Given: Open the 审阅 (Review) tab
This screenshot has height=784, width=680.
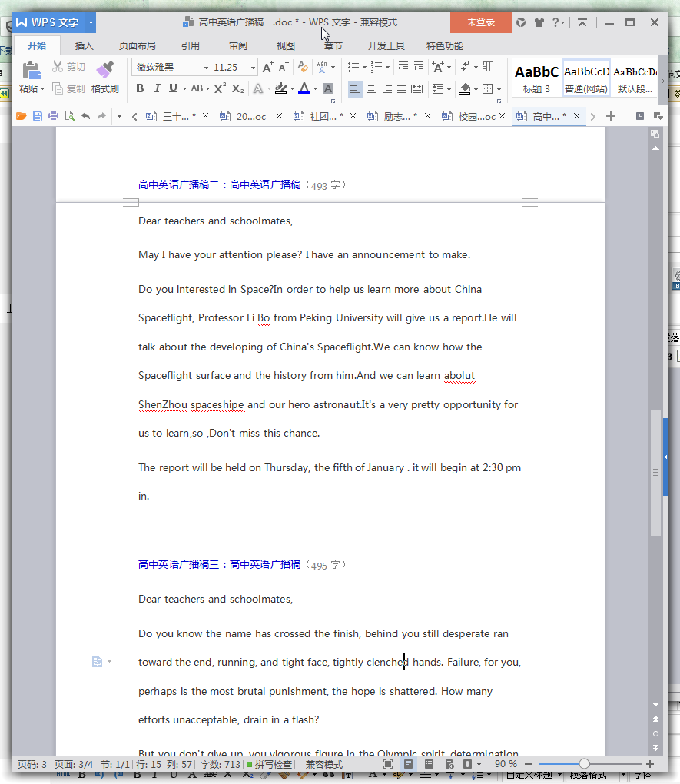Looking at the screenshot, I should (238, 46).
